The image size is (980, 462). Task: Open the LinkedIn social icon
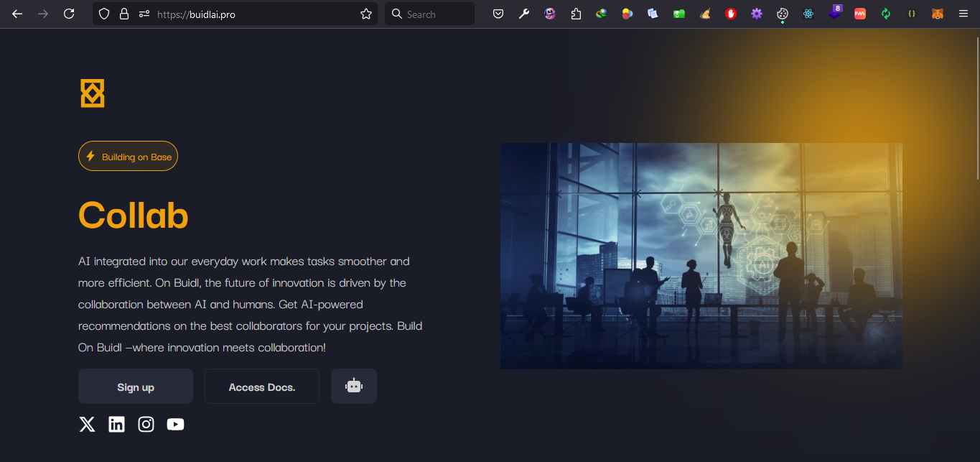[x=116, y=425]
